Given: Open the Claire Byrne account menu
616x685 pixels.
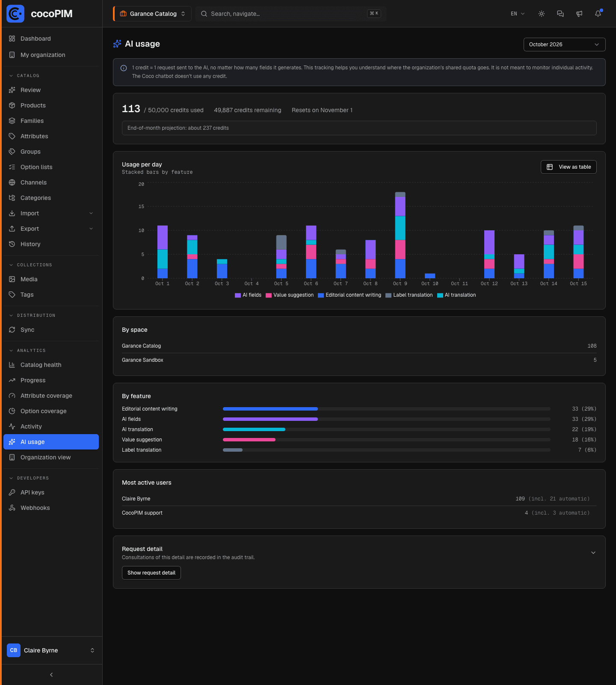Looking at the screenshot, I should pos(51,650).
